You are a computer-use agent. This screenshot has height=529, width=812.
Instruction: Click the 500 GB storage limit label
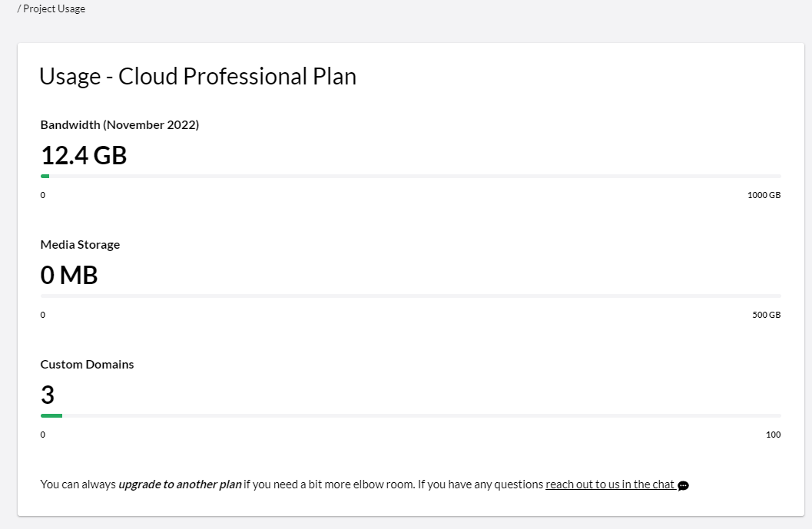point(767,315)
